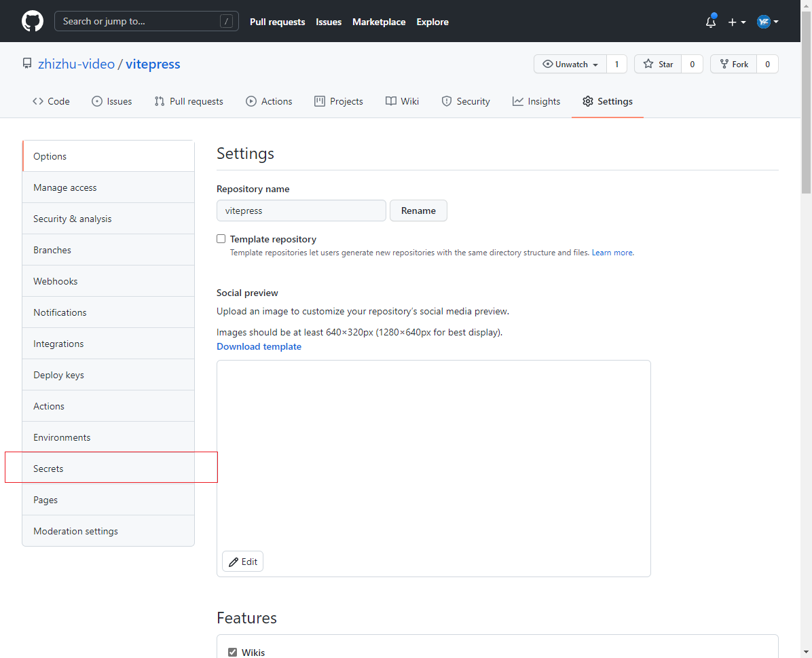The height and width of the screenshot is (658, 812).
Task: Open Environments settings
Action: tap(108, 437)
